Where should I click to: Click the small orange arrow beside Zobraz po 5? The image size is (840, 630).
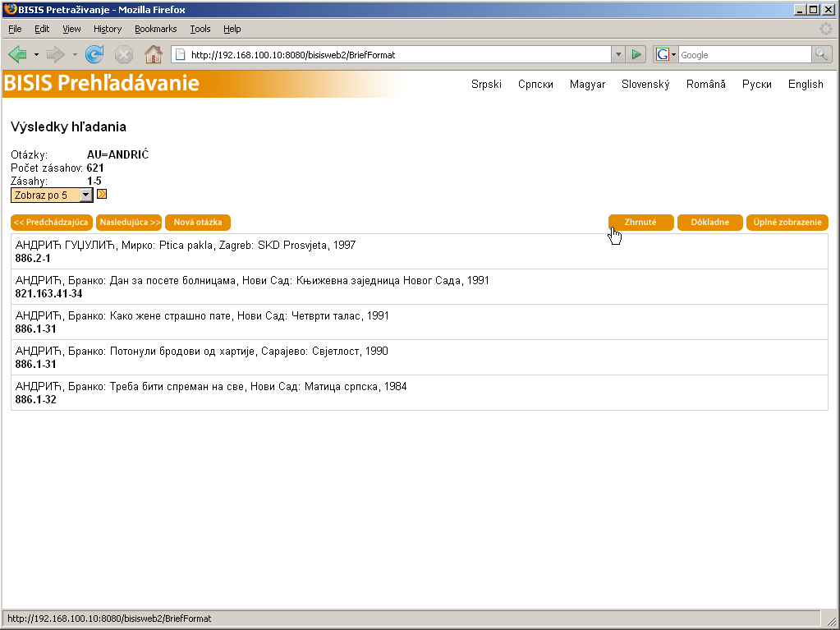[x=102, y=195]
